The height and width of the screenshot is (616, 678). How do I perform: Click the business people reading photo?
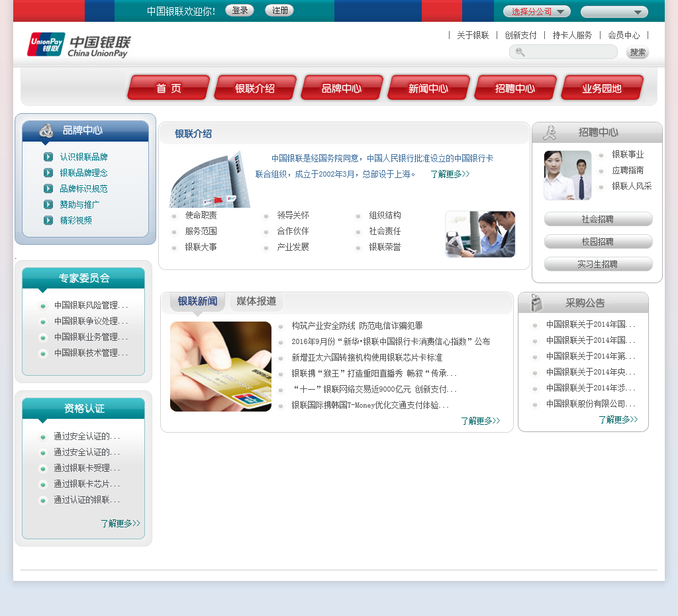click(480, 234)
